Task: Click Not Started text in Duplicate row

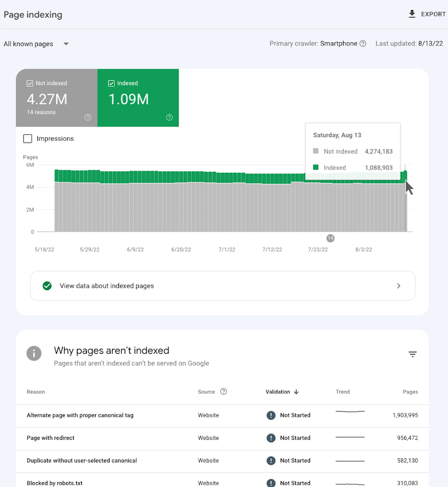Action: tap(295, 460)
